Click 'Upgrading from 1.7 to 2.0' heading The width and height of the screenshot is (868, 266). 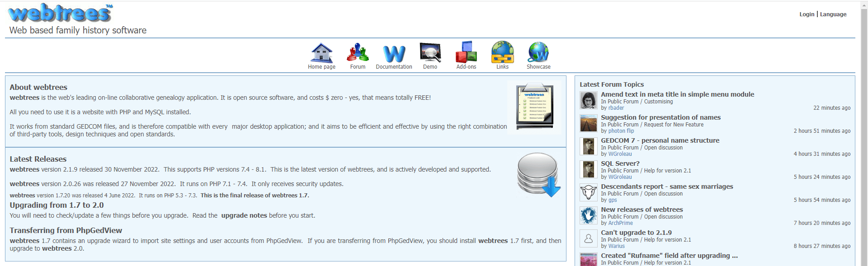(57, 205)
